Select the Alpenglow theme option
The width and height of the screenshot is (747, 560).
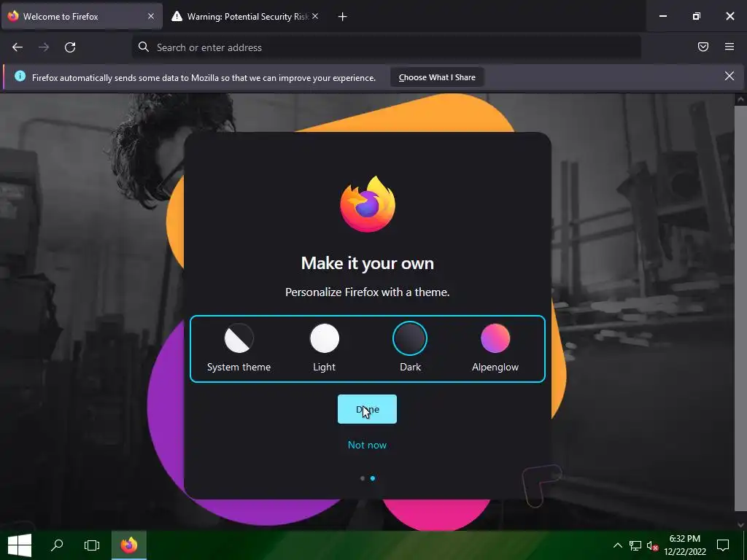point(495,348)
